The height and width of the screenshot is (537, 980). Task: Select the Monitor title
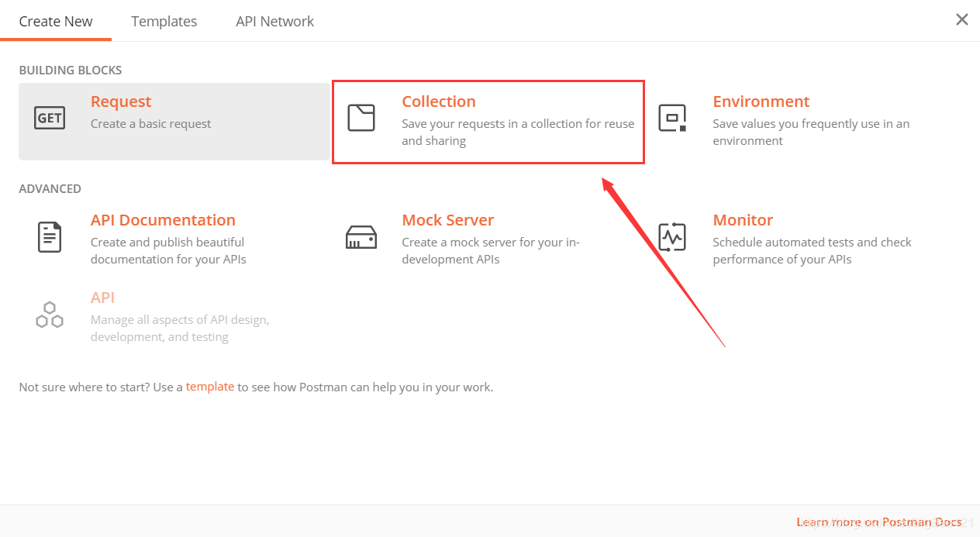743,220
